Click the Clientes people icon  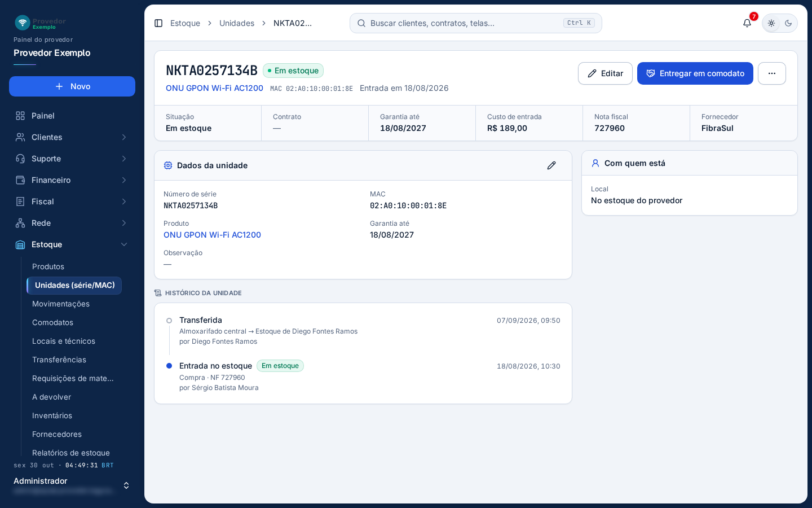click(20, 137)
